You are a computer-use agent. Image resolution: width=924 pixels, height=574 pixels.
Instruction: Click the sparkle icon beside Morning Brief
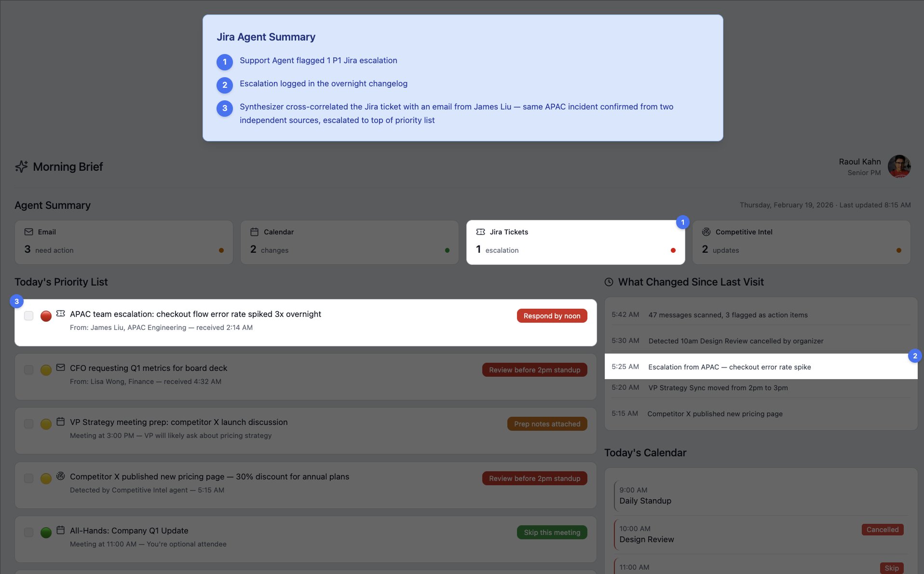(x=21, y=166)
